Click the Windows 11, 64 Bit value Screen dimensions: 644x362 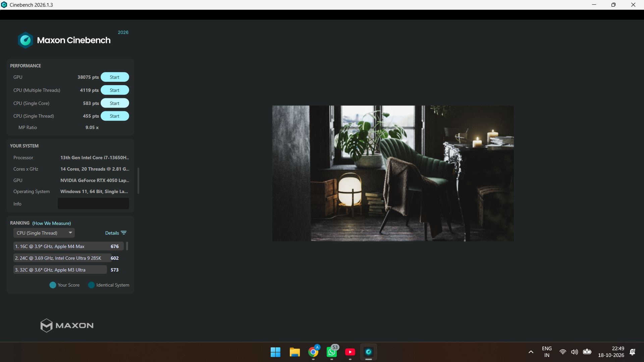click(x=94, y=191)
